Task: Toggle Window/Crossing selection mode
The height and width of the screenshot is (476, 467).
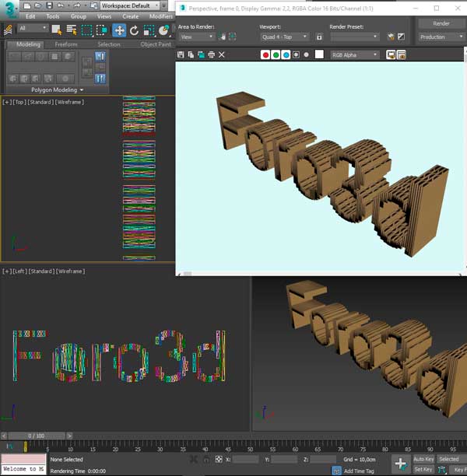Action: click(102, 30)
